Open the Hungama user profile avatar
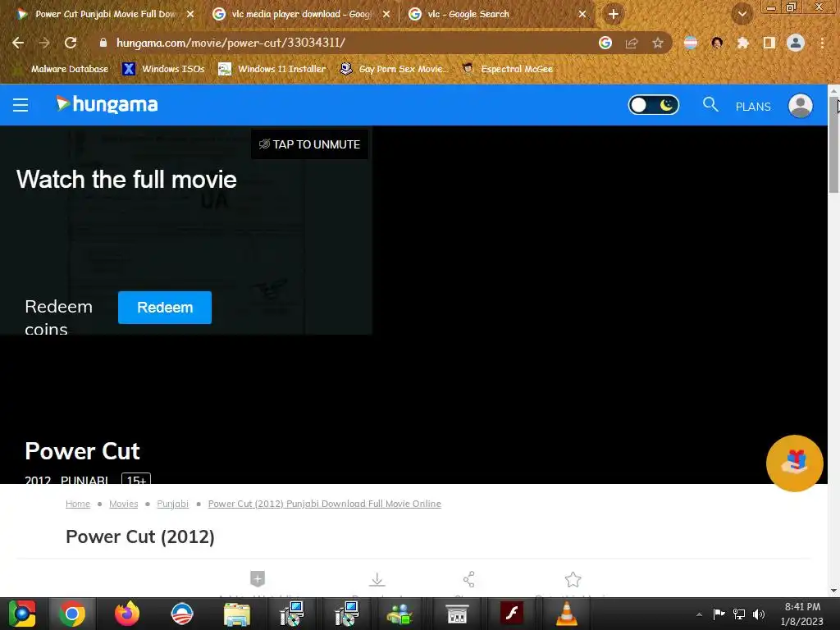Viewport: 840px width, 630px height. pyautogui.click(x=801, y=106)
